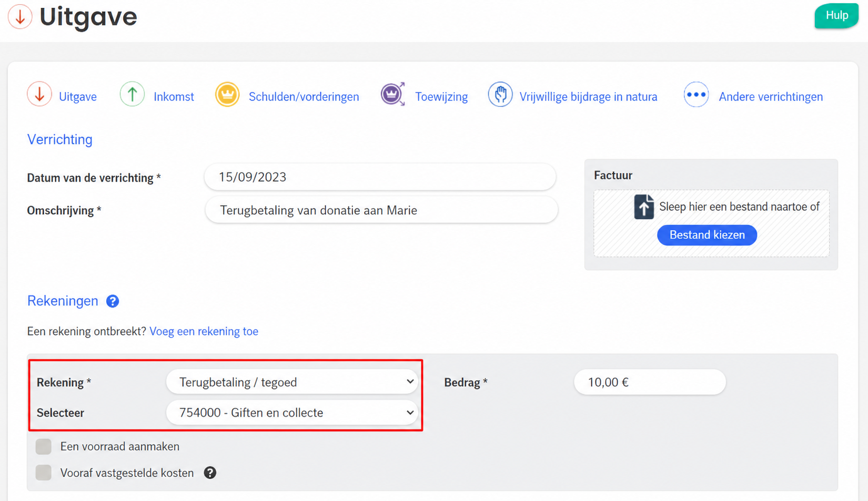This screenshot has width=868, height=501.
Task: Click the 'Uitgave' page title
Action: [88, 16]
